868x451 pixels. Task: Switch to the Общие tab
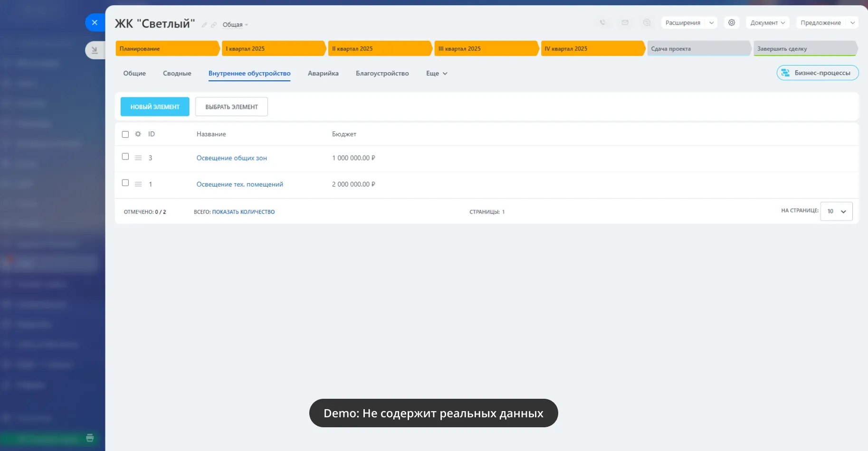(x=134, y=73)
